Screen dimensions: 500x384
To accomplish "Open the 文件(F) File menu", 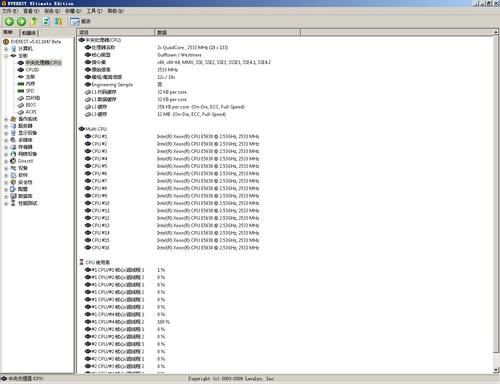I will click(x=10, y=11).
